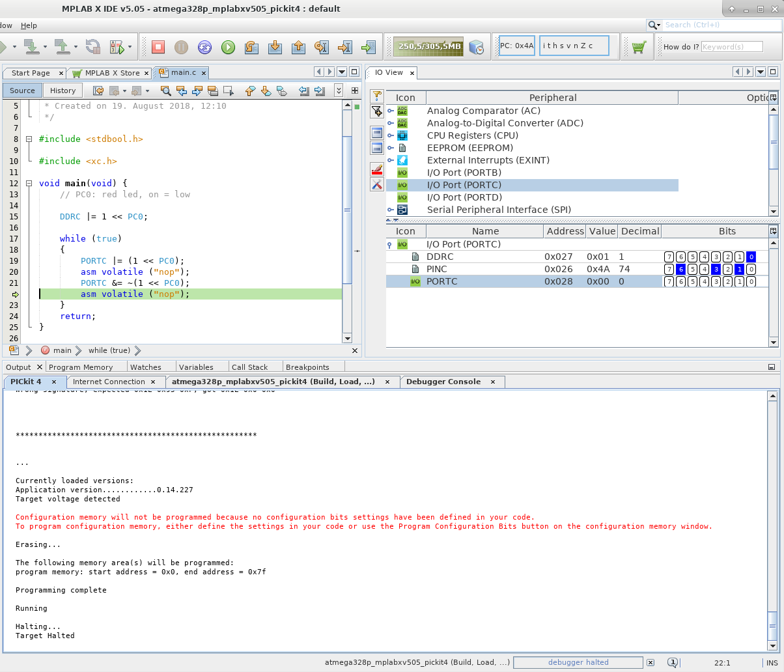784x672 pixels.
Task: Click Toggle Bookmark icon in editor toolbar
Action: click(x=281, y=91)
